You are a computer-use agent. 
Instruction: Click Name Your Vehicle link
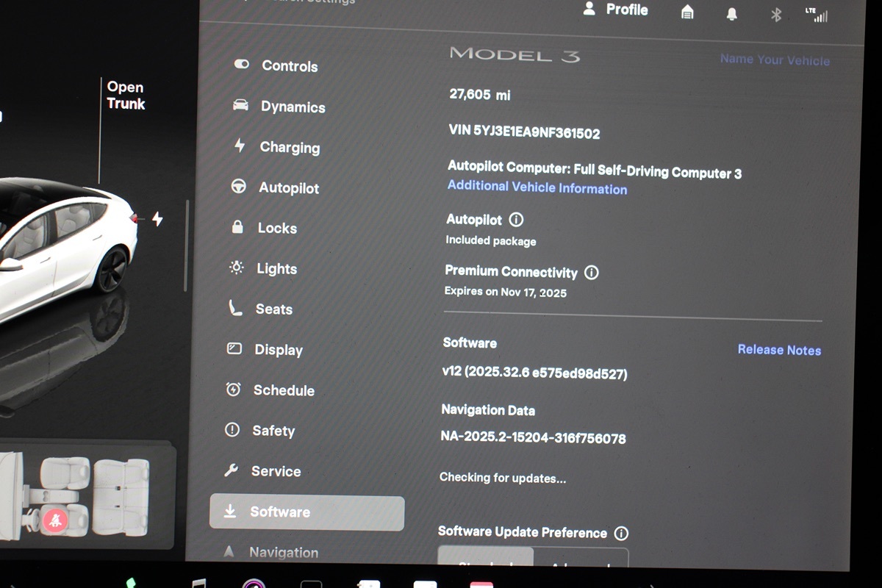[775, 60]
